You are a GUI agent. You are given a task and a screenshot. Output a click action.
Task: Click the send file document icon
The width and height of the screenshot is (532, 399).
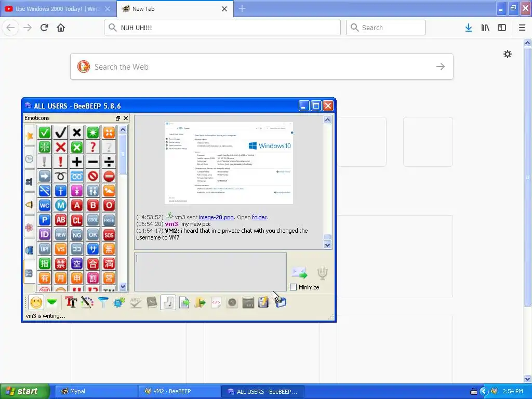(x=184, y=302)
